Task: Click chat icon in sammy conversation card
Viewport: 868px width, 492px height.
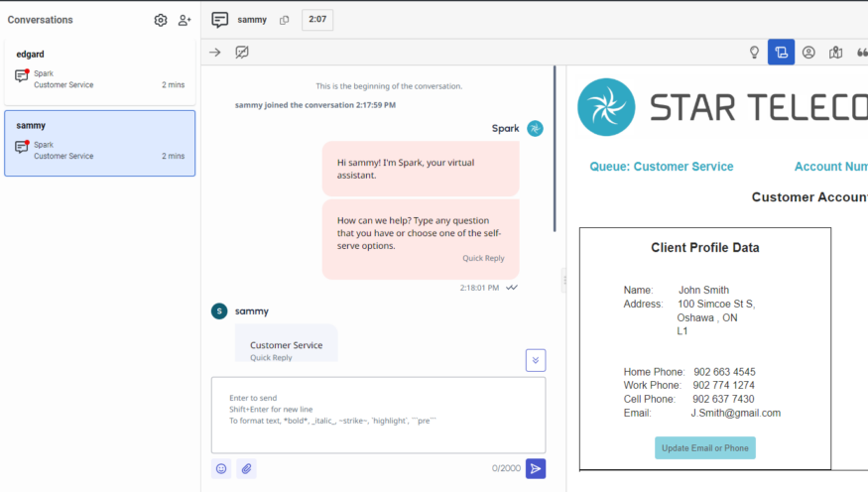Action: (22, 147)
